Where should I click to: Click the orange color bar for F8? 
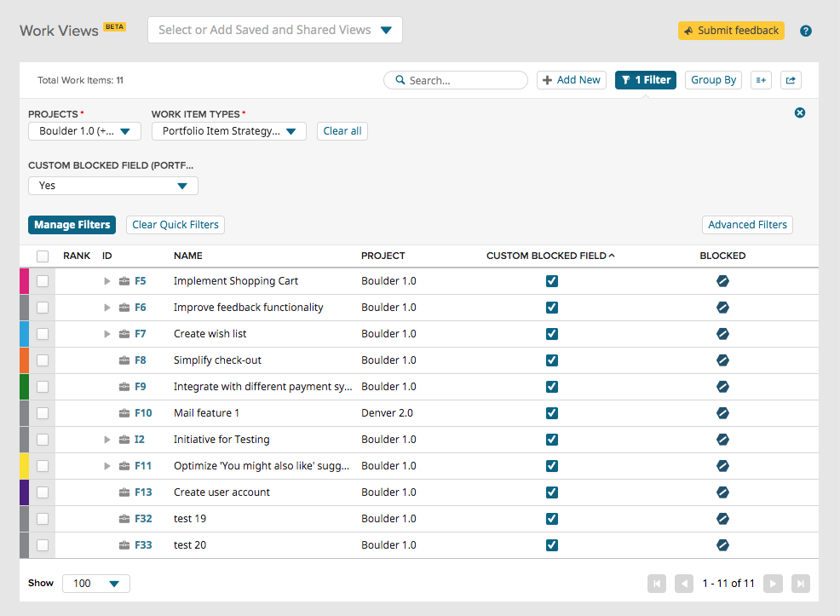click(x=24, y=360)
